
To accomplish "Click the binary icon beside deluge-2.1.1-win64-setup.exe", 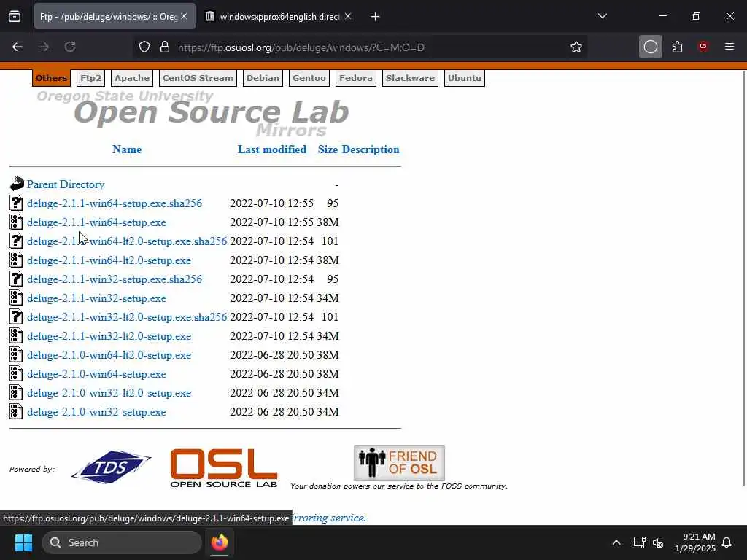I will click(x=16, y=222).
